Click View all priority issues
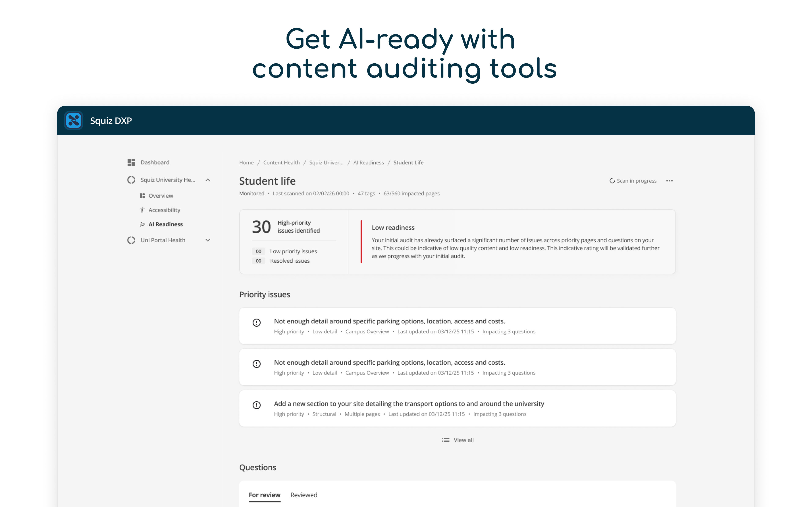 (x=458, y=440)
